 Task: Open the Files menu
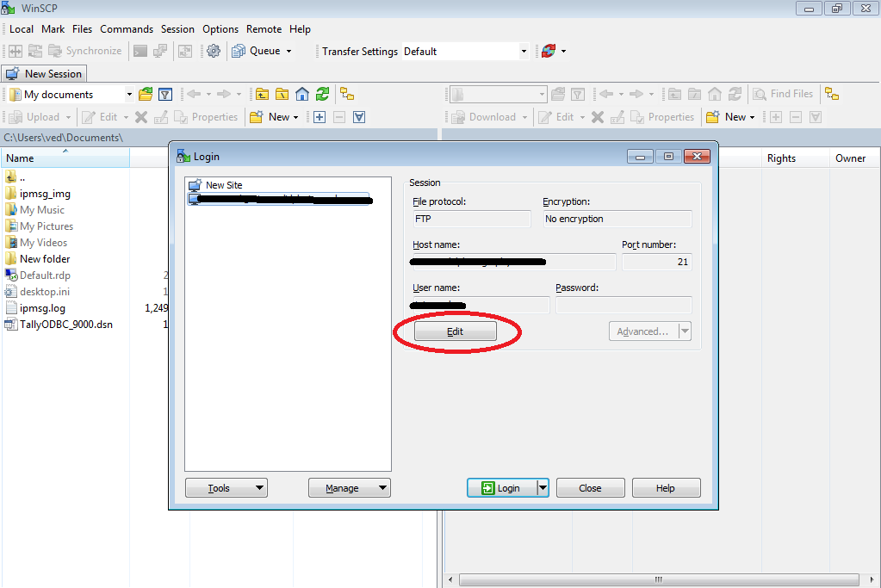82,29
